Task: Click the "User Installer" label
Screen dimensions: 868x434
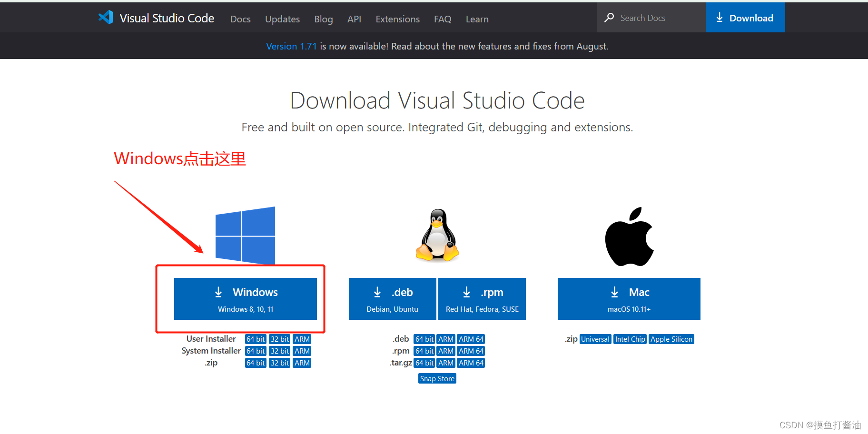Action: click(211, 338)
